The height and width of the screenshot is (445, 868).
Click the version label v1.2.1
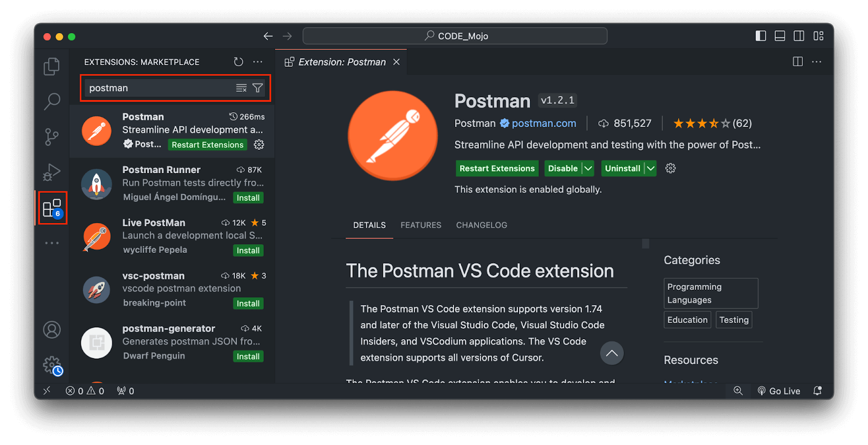point(557,100)
